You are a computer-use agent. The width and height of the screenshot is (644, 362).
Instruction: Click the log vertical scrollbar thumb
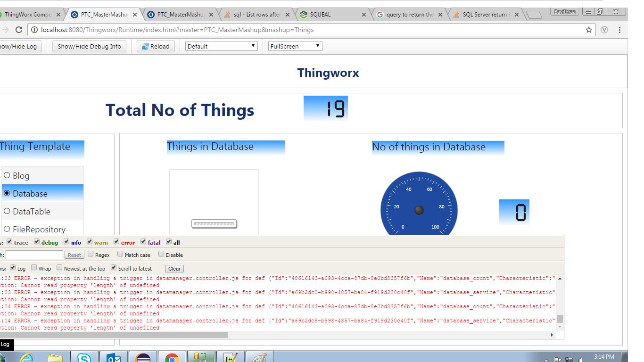(560, 319)
